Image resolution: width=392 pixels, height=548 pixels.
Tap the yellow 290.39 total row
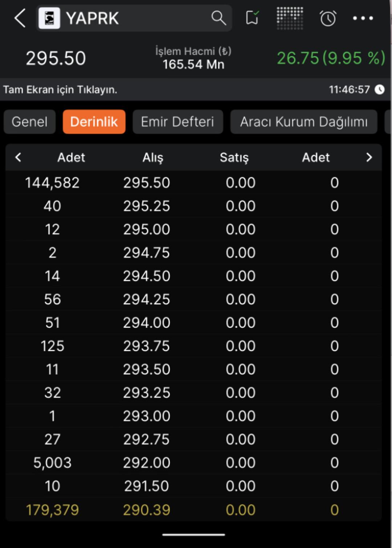coord(147,510)
